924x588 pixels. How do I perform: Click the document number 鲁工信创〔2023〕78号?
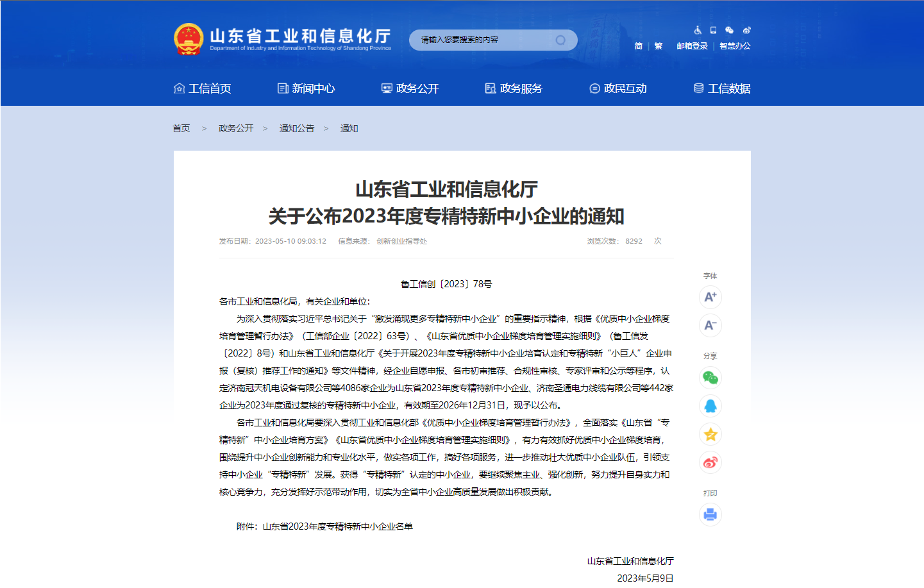pos(446,284)
